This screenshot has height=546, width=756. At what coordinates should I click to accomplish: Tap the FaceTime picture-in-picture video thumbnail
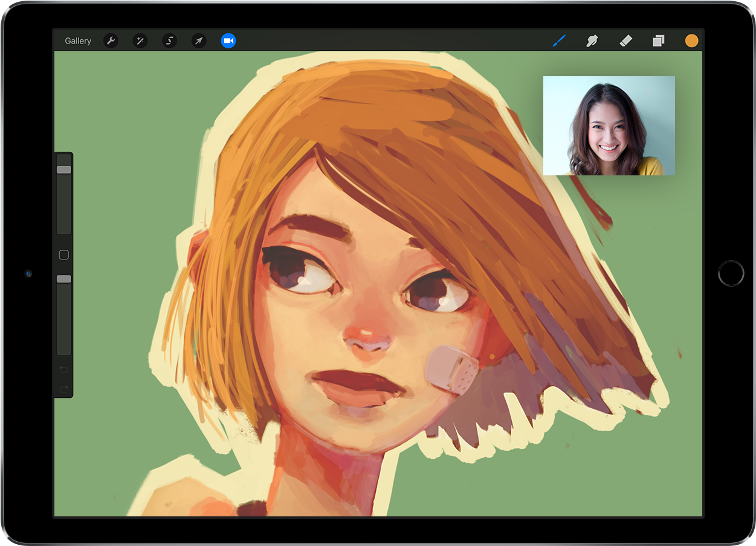click(609, 125)
